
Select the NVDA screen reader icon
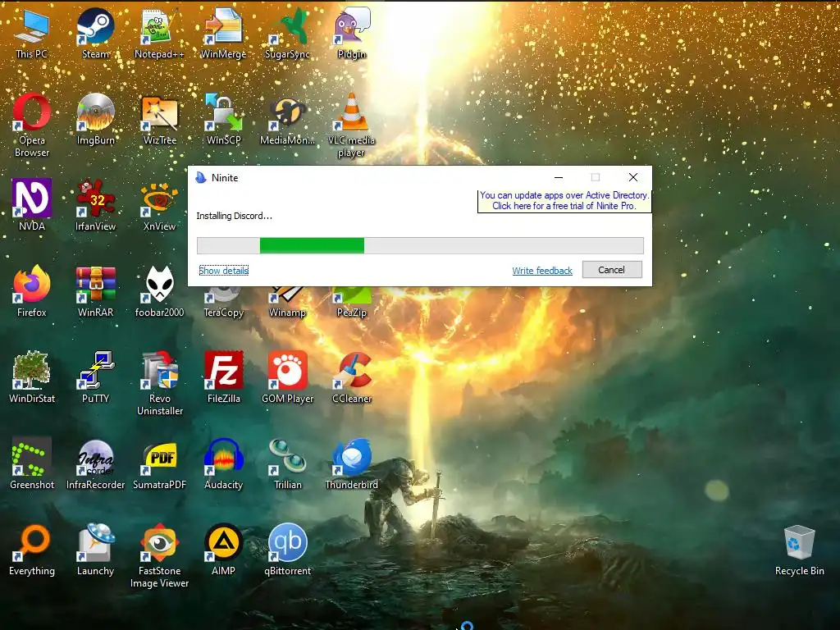pyautogui.click(x=32, y=205)
